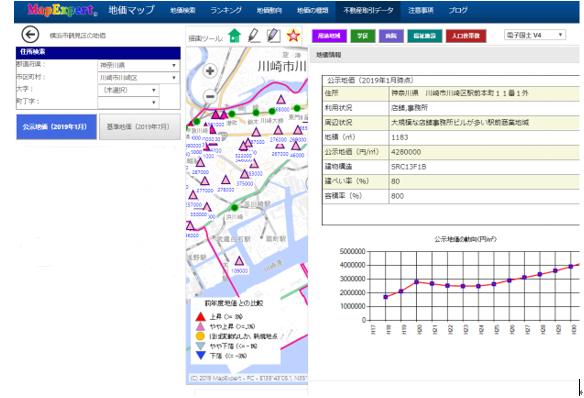The height and width of the screenshot is (398, 584).
Task: Zoom in the map with plus icon
Action: click(x=210, y=71)
